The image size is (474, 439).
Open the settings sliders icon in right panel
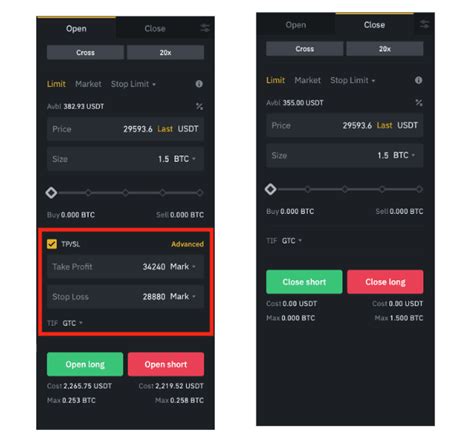click(424, 24)
